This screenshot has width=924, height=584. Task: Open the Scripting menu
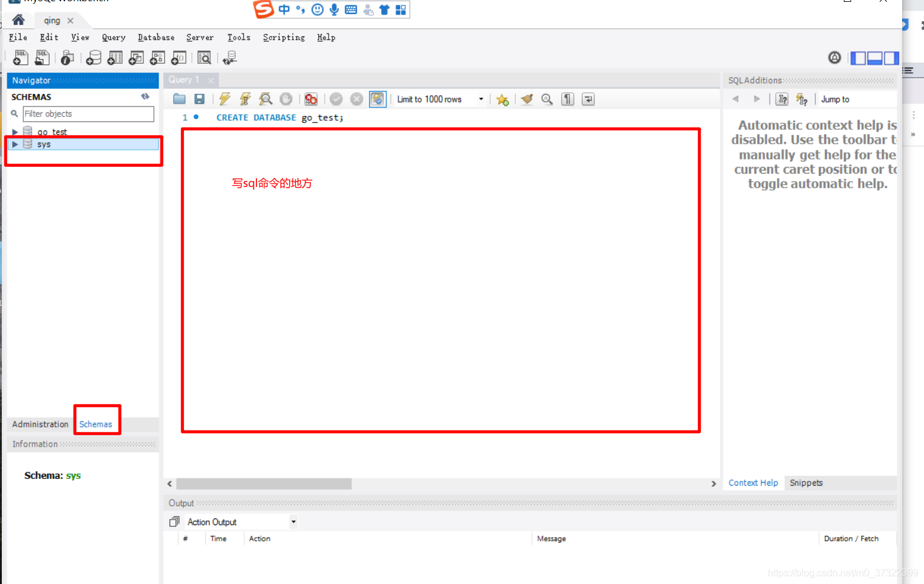pyautogui.click(x=284, y=38)
